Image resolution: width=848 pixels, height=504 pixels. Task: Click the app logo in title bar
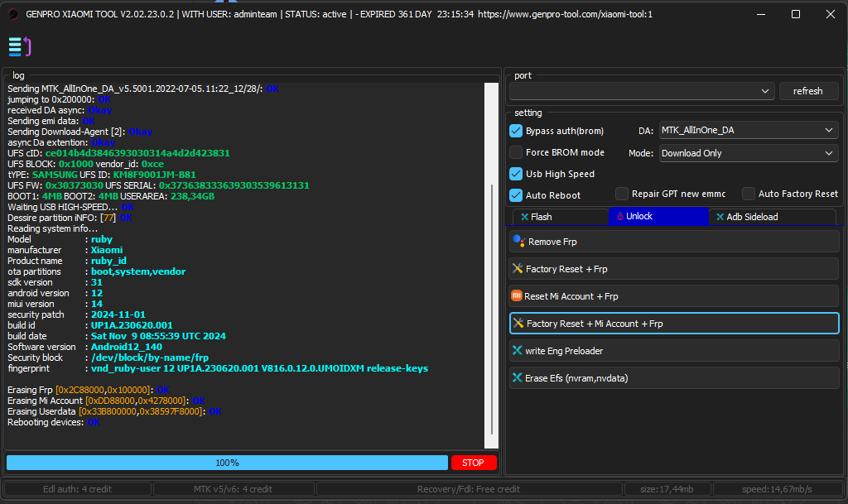[13, 14]
